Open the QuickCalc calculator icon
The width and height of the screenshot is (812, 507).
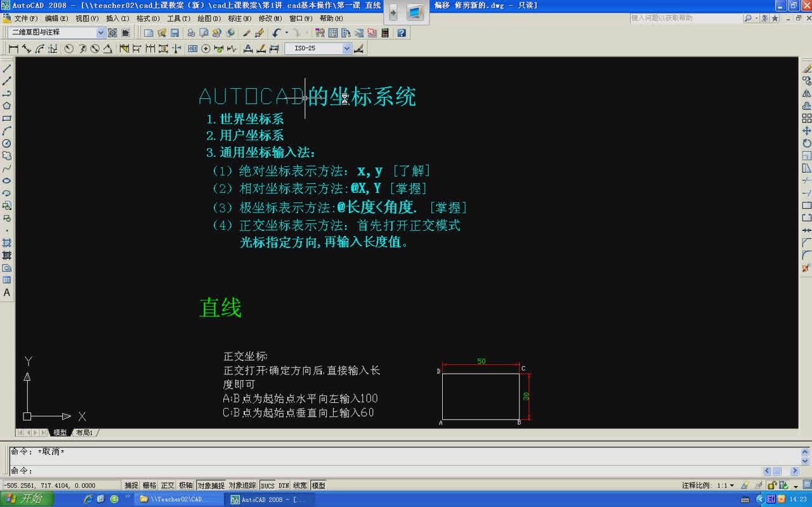[384, 33]
